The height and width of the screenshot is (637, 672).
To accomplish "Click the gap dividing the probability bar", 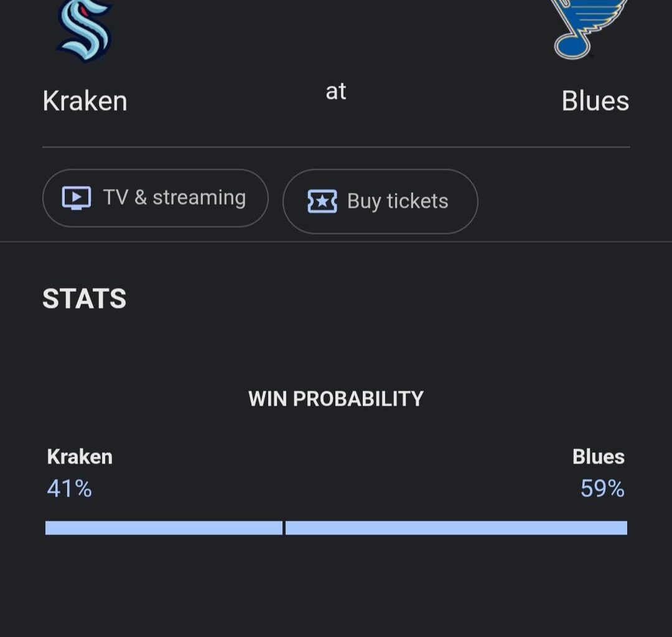I will (284, 528).
